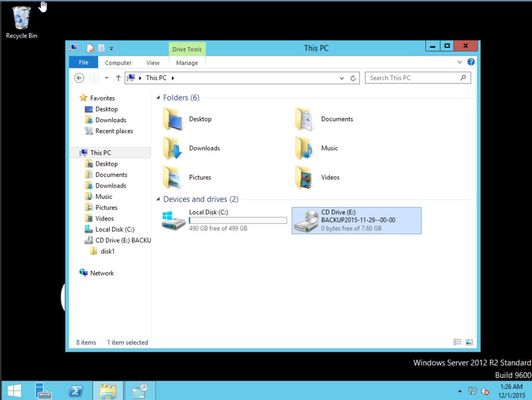Image resolution: width=532 pixels, height=400 pixels.
Task: Open the recent locations dropdown arrow
Action: pyautogui.click(x=107, y=78)
